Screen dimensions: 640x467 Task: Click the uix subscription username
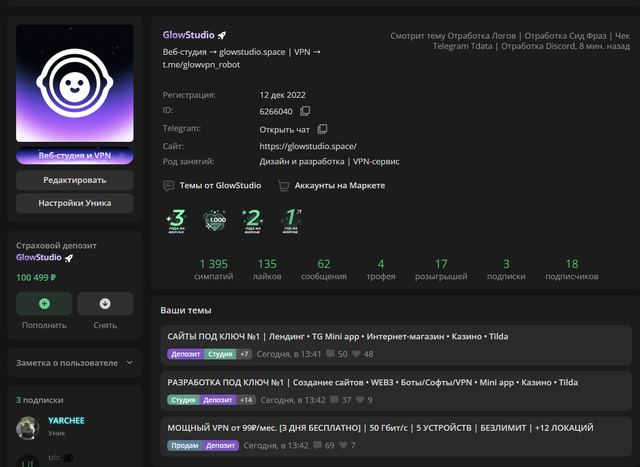[54, 457]
